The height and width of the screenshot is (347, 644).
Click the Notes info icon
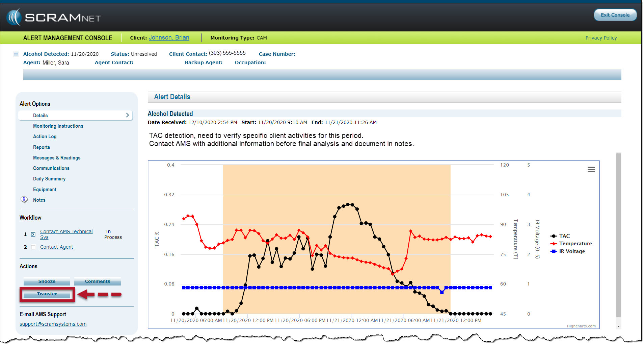pyautogui.click(x=24, y=200)
